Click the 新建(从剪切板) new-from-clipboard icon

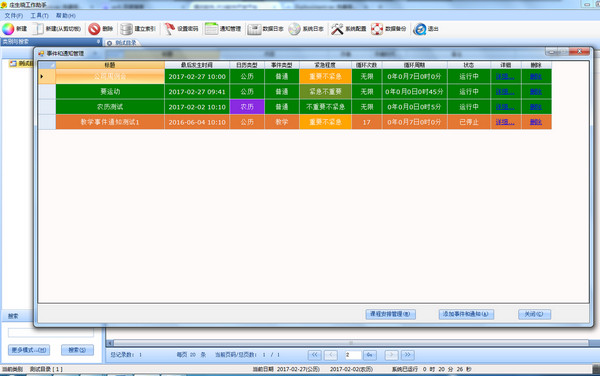point(38,29)
